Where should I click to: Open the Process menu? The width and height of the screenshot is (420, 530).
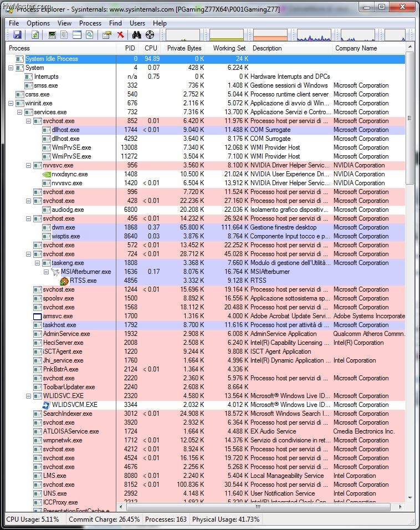90,23
